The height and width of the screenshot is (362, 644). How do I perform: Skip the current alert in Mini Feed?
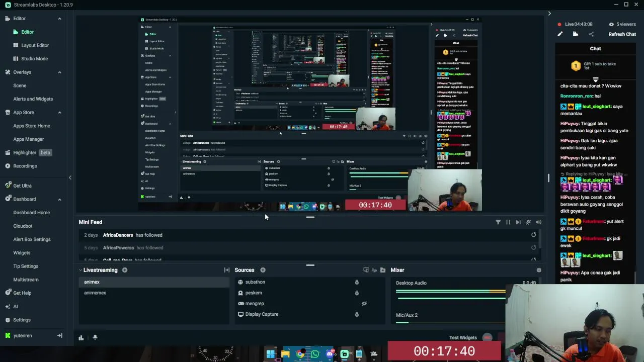518,222
